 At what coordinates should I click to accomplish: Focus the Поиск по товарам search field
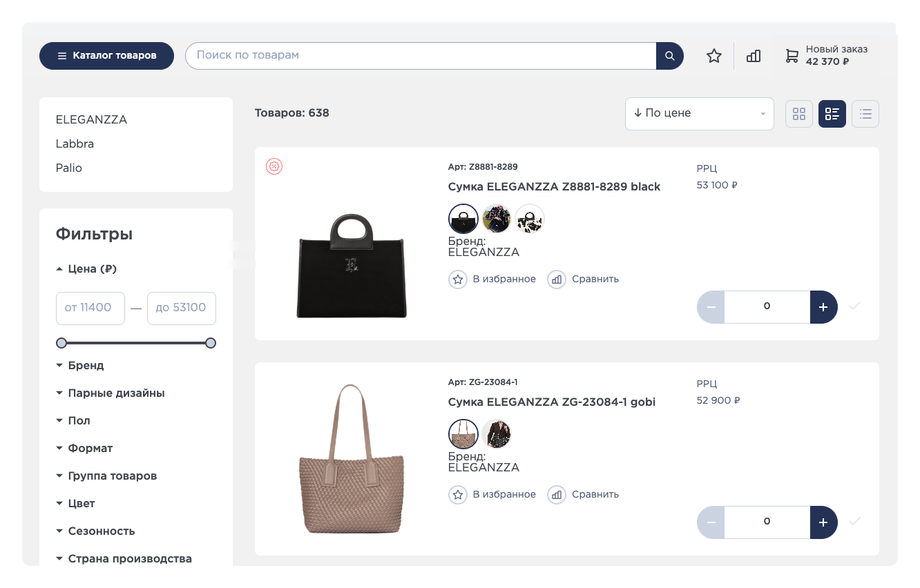[420, 55]
